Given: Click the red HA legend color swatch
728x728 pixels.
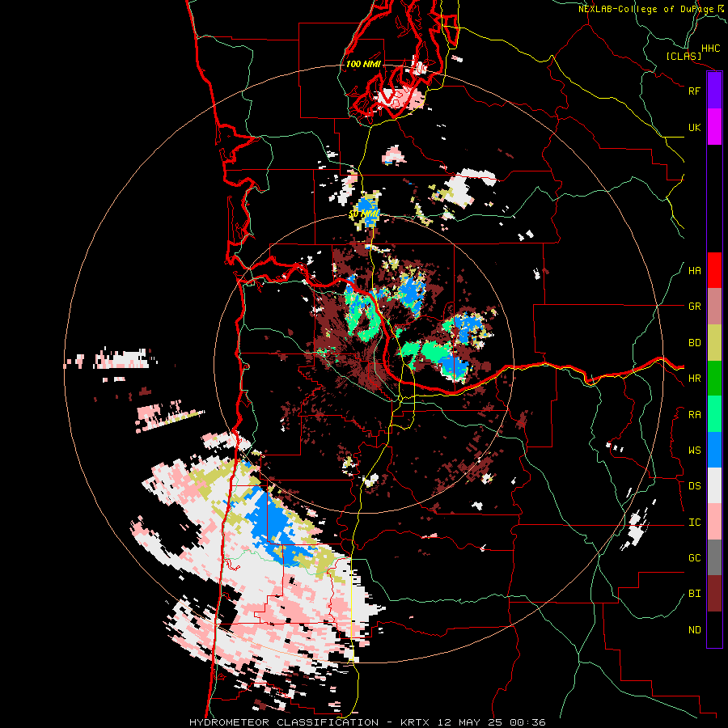Looking at the screenshot, I should [x=714, y=270].
